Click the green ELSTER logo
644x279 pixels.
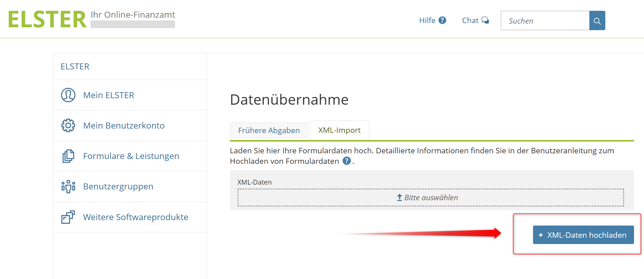[47, 19]
